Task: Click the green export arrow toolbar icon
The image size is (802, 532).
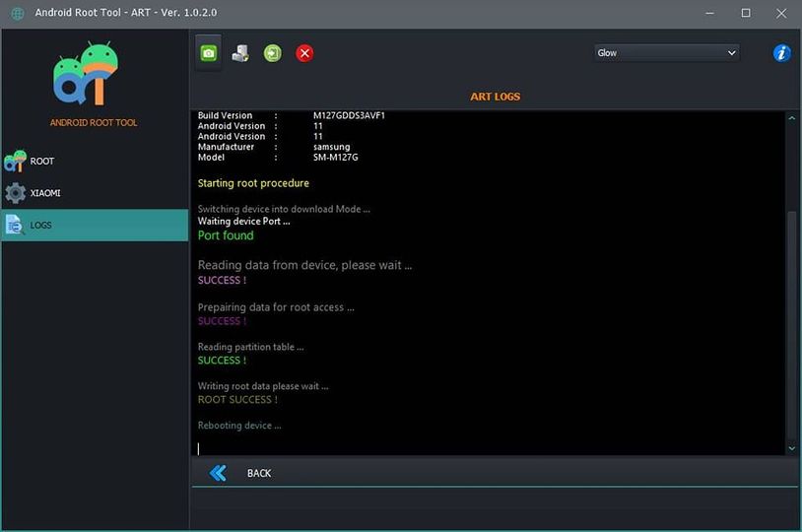Action: tap(273, 53)
